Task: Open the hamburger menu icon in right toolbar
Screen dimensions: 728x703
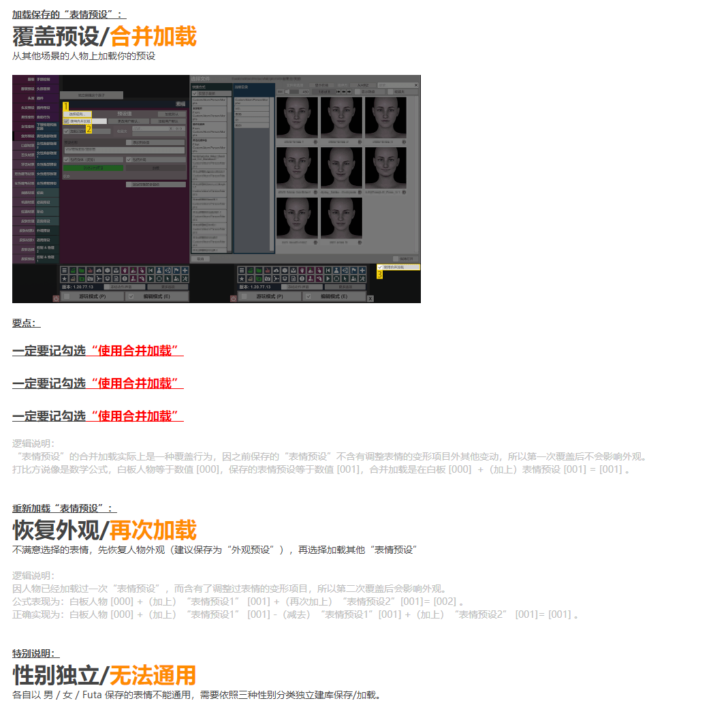Action: pyautogui.click(x=242, y=270)
